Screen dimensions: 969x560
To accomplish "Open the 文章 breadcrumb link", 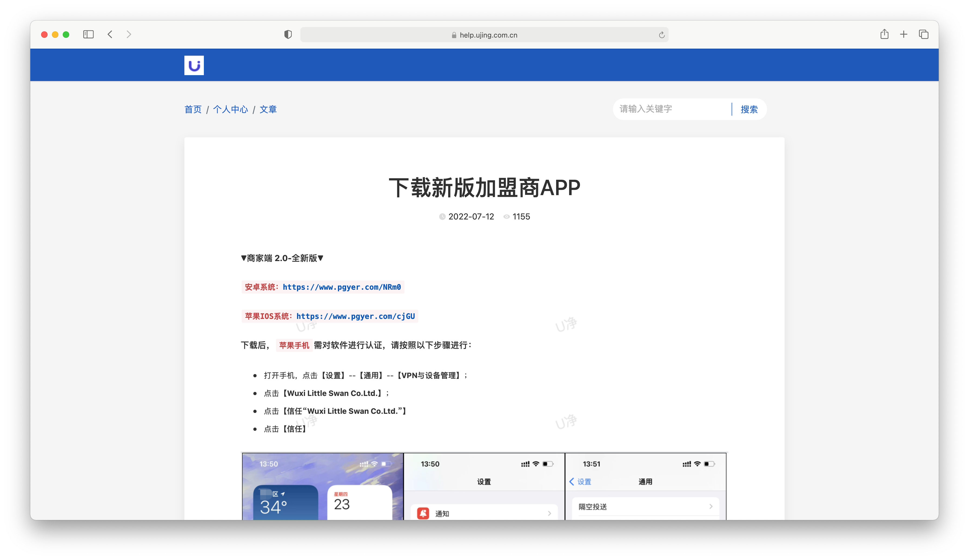I will point(268,109).
